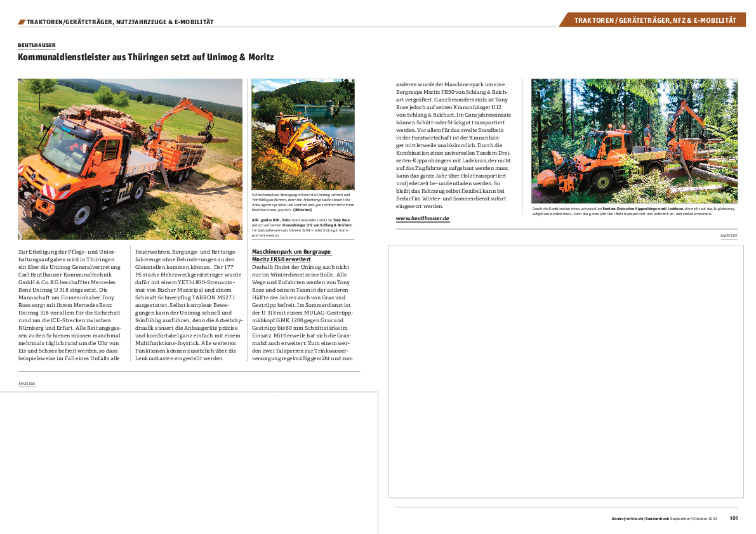Click the article headline about Unimog & Moritz
The width and height of the screenshot is (756, 534).
pyautogui.click(x=146, y=58)
